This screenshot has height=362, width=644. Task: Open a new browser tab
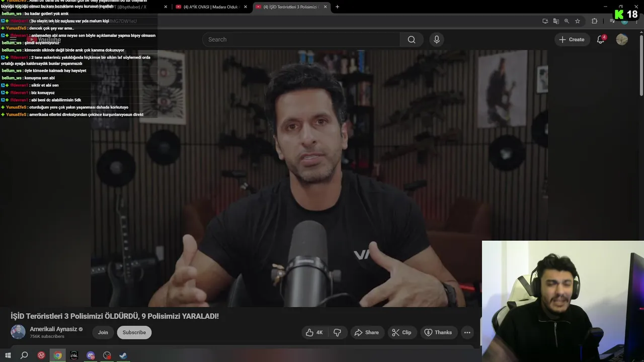click(x=337, y=7)
